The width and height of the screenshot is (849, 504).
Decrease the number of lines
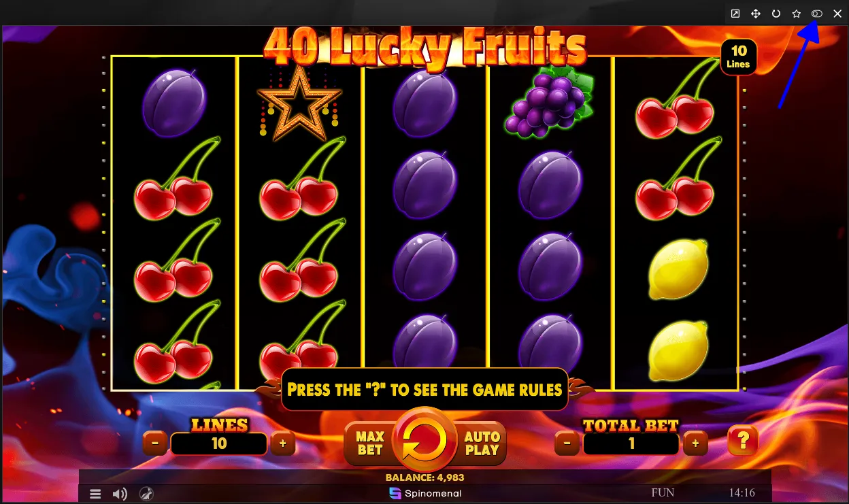pyautogui.click(x=155, y=443)
